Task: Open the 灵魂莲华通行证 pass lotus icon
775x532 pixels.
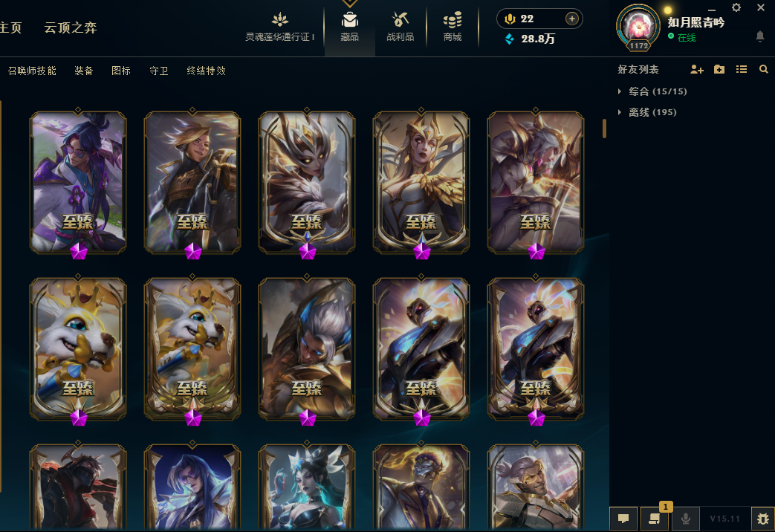Action: tap(279, 20)
